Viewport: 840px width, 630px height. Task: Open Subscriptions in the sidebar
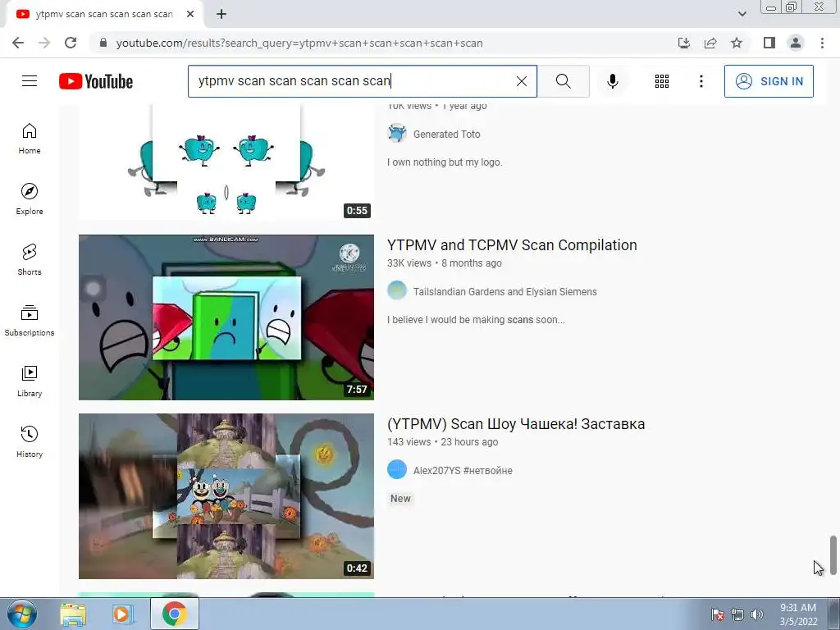tap(30, 321)
